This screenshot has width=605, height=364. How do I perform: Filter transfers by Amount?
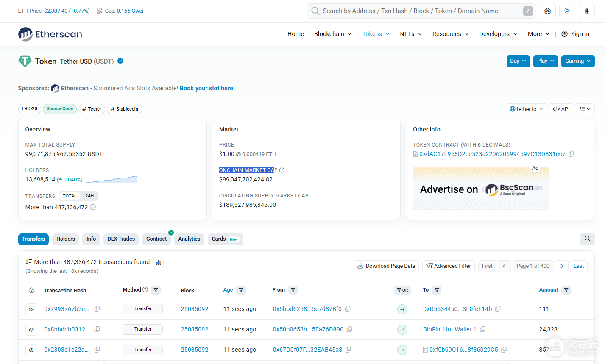coord(566,290)
